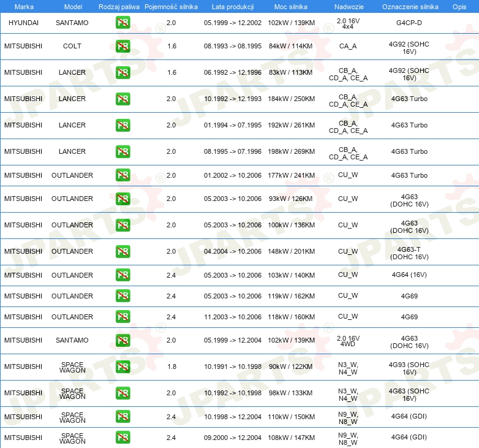This screenshot has width=479, height=448.
Task: Click the fuel icon for Lancer 184kW row
Action: click(123, 99)
